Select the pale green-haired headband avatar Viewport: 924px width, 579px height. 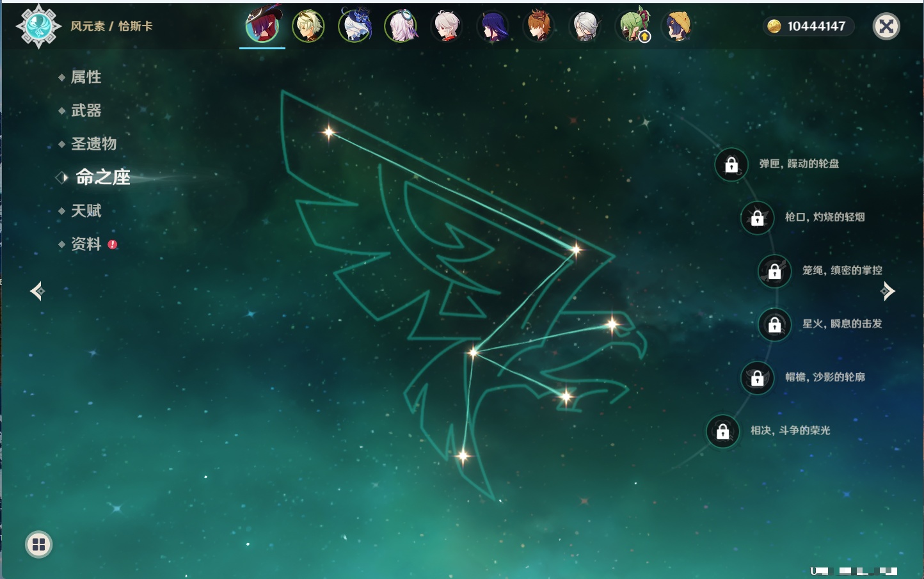pos(308,26)
